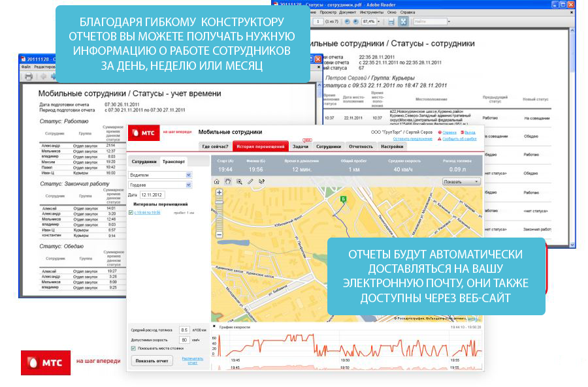Click the red help icon beside Справка link
588x387 pixels.
coord(440,132)
